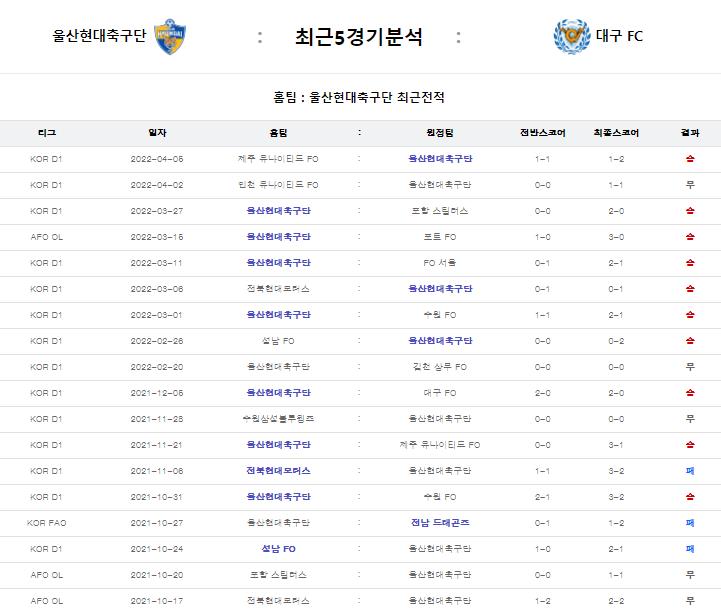Click the 홈팀 : 울산현대축구단 최근전적 heading
Screen dimensions: 721x609
tap(359, 97)
